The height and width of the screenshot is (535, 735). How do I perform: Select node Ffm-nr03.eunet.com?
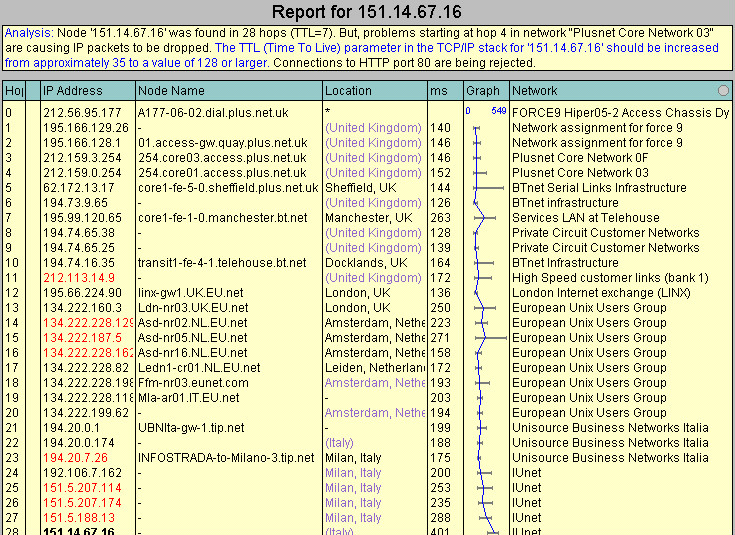[193, 383]
